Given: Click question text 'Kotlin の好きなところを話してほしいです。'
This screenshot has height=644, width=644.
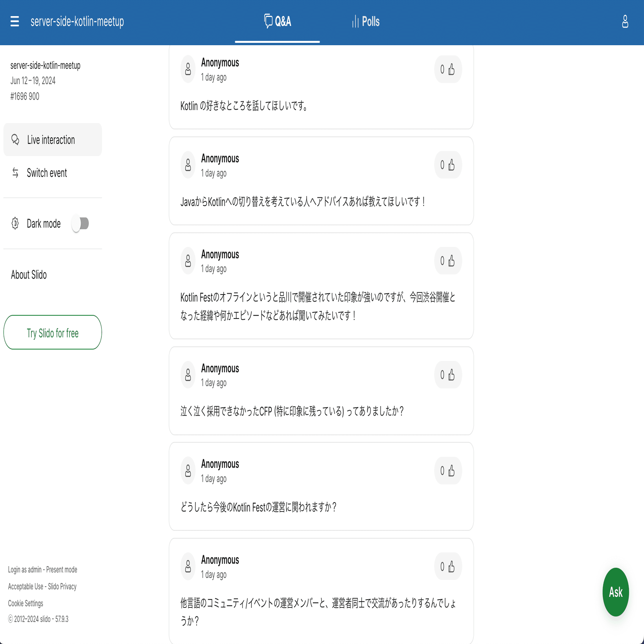Looking at the screenshot, I should pyautogui.click(x=245, y=106).
